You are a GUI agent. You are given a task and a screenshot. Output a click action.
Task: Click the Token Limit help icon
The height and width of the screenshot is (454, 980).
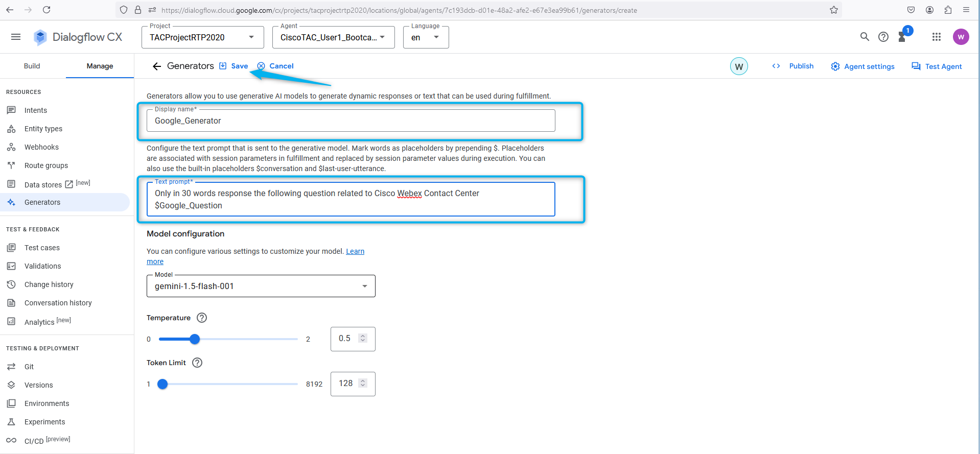click(197, 363)
